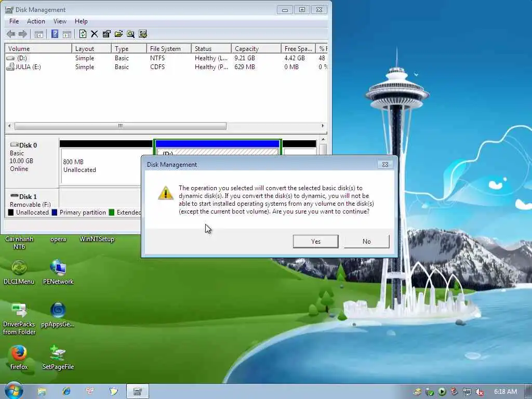This screenshot has height=399, width=532.
Task: Click the Delete (X) toolbar icon
Action: pyautogui.click(x=95, y=34)
